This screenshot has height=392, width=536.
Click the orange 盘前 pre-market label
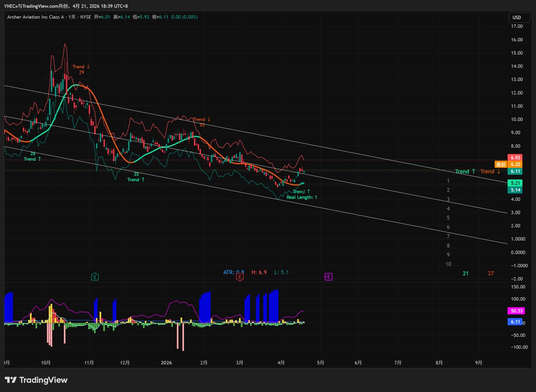point(501,164)
